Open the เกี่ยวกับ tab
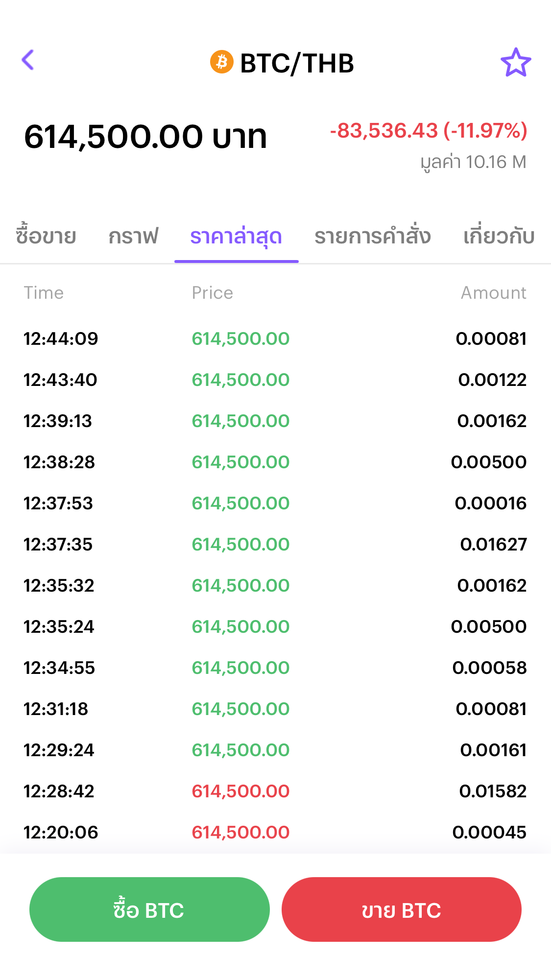The height and width of the screenshot is (980, 551). click(x=499, y=236)
